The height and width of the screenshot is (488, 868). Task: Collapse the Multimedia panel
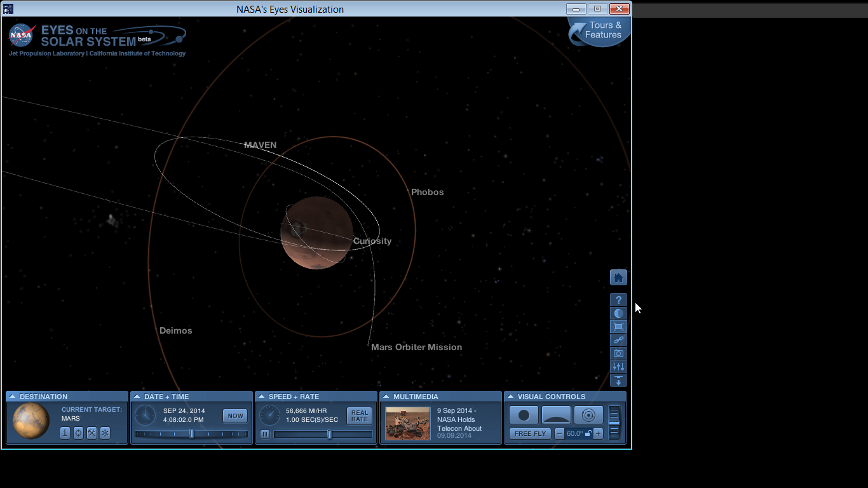(386, 396)
